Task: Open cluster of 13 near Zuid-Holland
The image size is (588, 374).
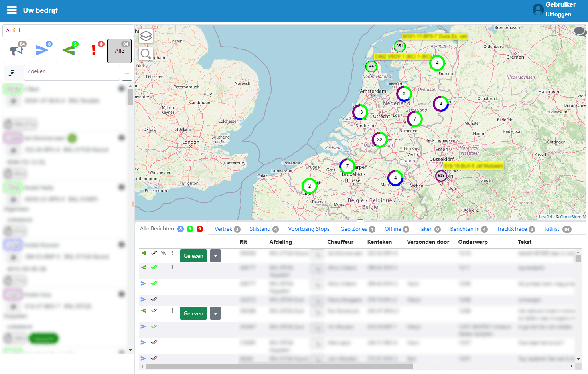Action: click(x=360, y=112)
